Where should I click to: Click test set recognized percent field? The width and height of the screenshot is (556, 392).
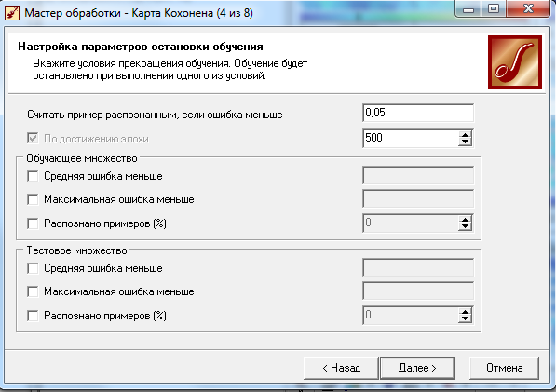click(411, 315)
